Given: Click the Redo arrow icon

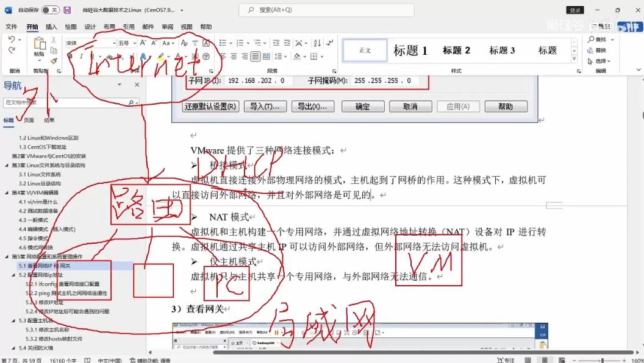Looking at the screenshot, I should (12, 50).
